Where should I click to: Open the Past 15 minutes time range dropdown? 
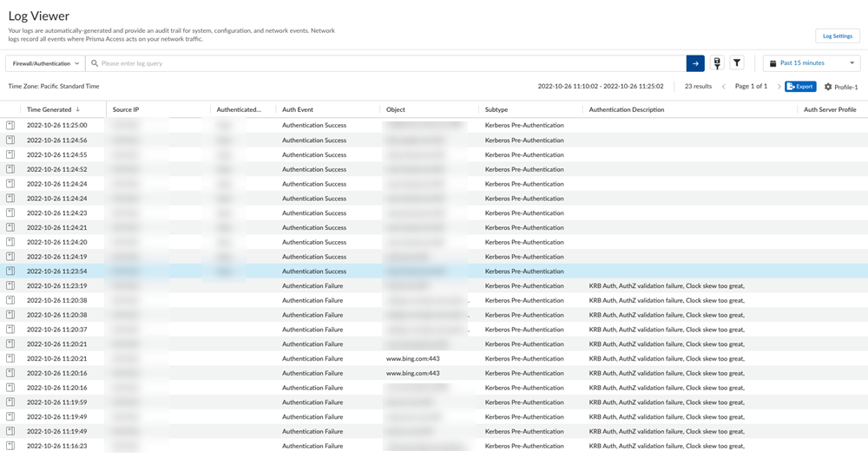812,63
